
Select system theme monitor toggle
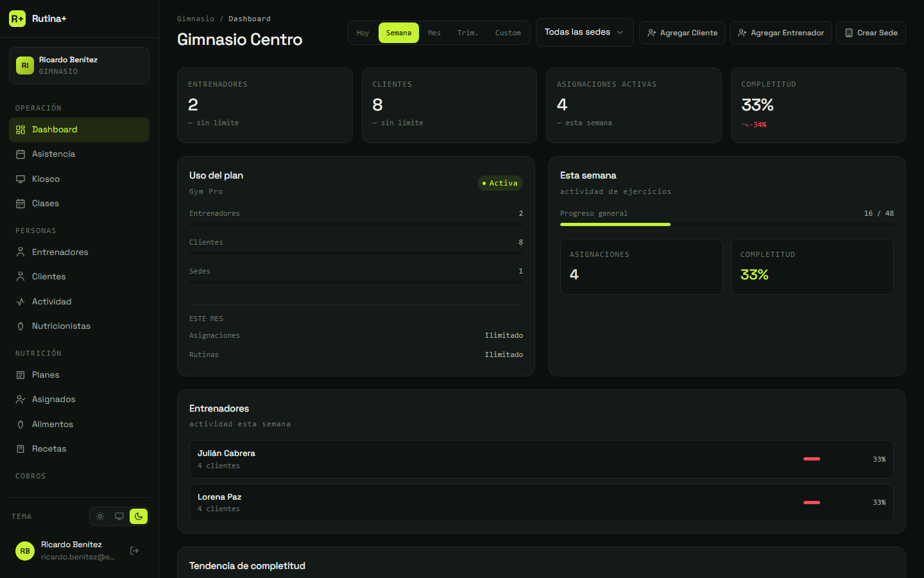point(119,516)
